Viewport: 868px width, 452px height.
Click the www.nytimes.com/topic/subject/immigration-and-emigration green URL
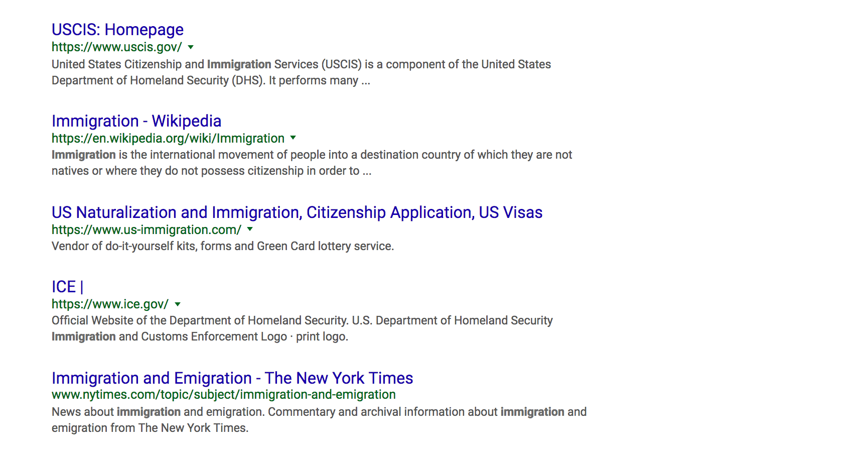(224, 395)
